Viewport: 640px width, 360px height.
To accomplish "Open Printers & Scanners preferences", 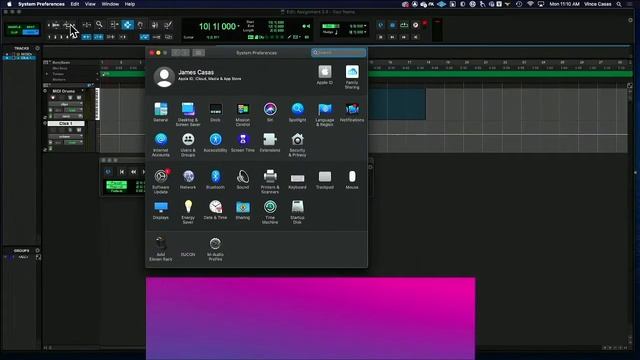I will 270,181.
